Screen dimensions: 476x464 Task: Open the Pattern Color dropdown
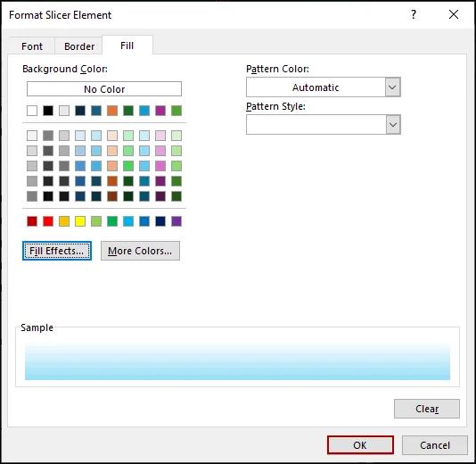[392, 87]
